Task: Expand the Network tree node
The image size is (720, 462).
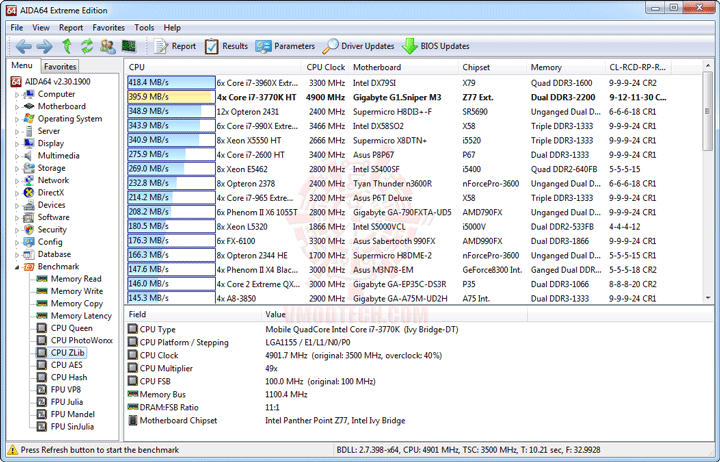Action: [17, 181]
